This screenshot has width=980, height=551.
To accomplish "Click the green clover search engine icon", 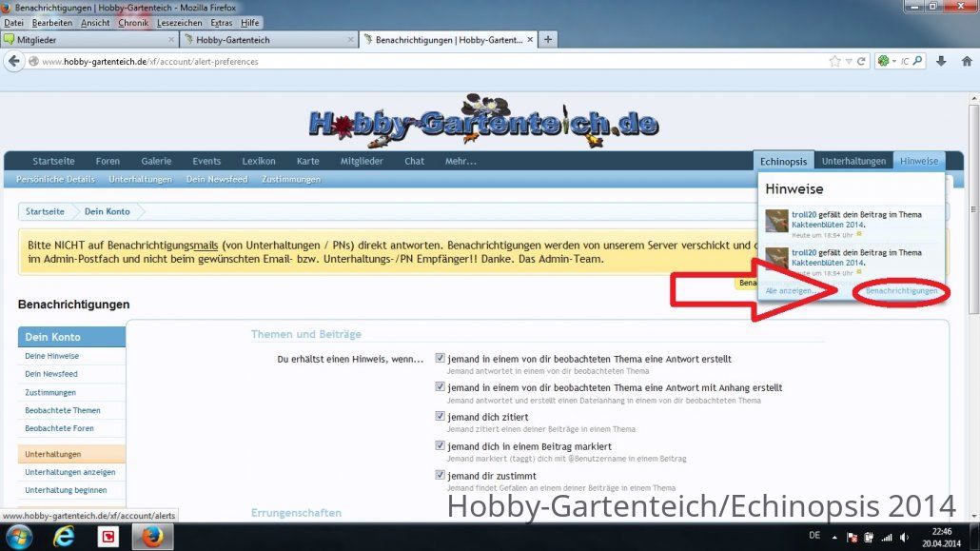I will click(883, 61).
